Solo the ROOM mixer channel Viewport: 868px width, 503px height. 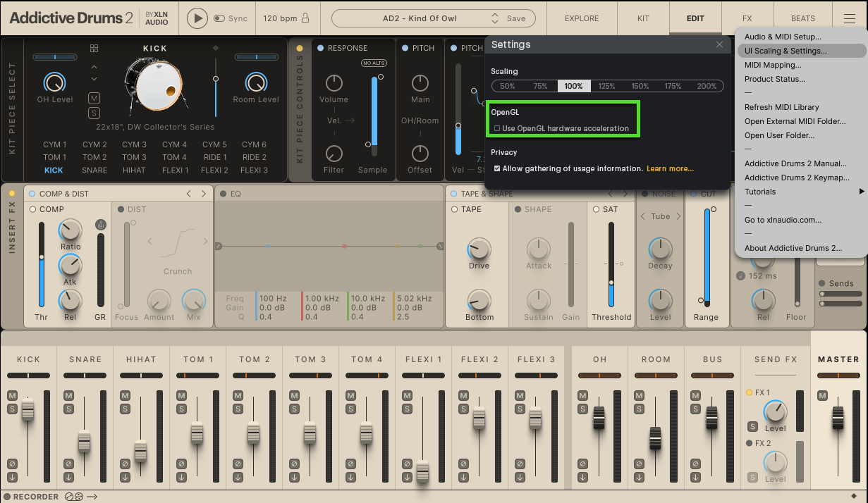[640, 409]
